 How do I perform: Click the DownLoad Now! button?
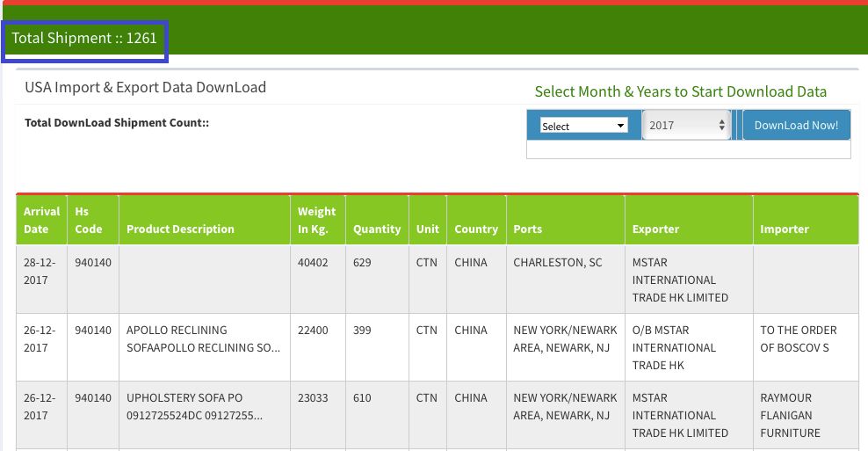[x=796, y=125]
